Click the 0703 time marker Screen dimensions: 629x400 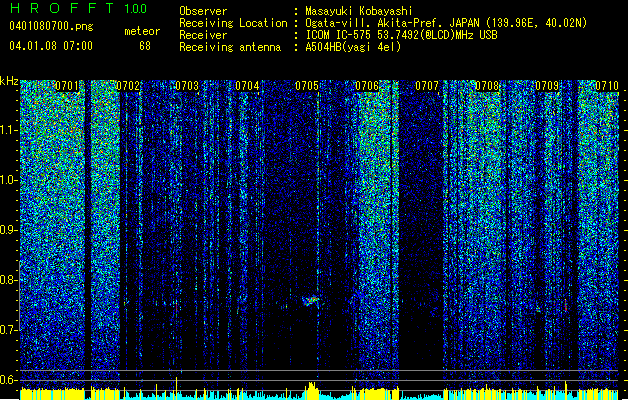tap(187, 86)
